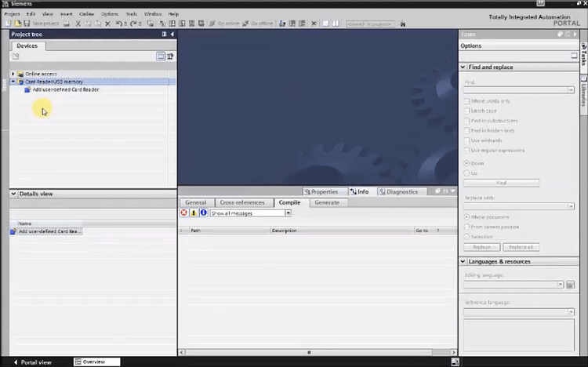The height and width of the screenshot is (367, 588).
Task: Toggle the yellow warnings filter icon
Action: 194,213
